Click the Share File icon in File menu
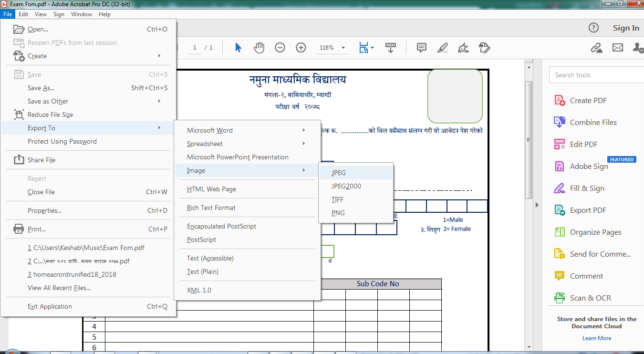Viewport: 644px width, 354px height. 19,159
